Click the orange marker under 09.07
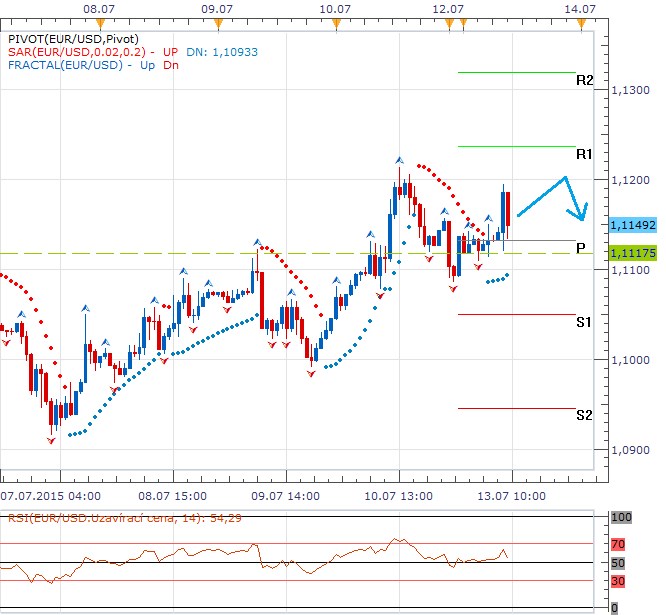Screen dimensions: 666x615 216,22
